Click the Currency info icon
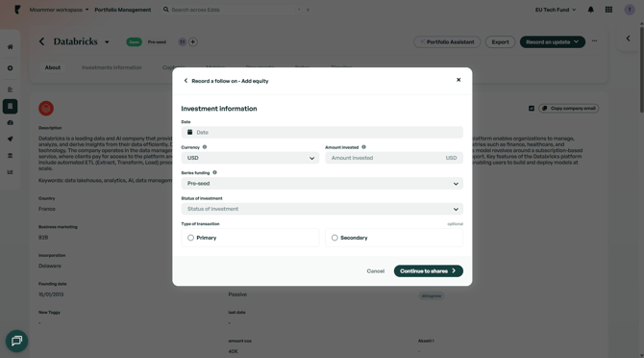The image size is (644, 358). pos(205,147)
